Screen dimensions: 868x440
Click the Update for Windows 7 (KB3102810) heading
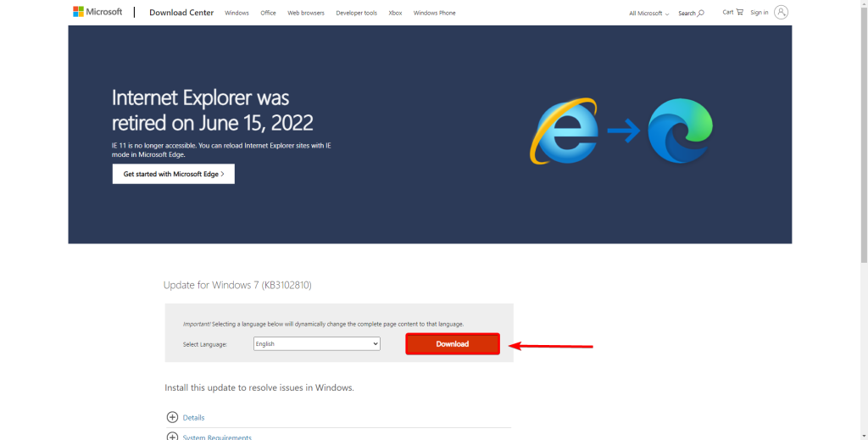tap(237, 286)
